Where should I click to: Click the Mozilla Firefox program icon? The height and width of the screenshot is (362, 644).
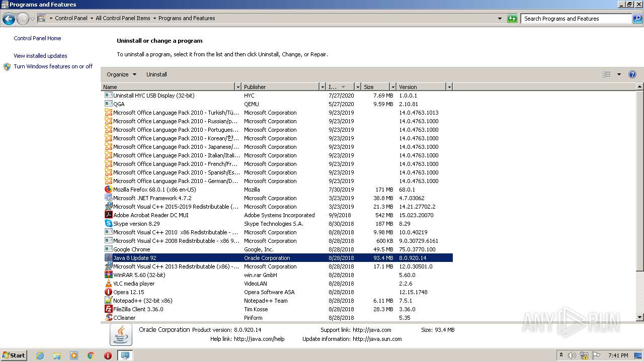(108, 190)
